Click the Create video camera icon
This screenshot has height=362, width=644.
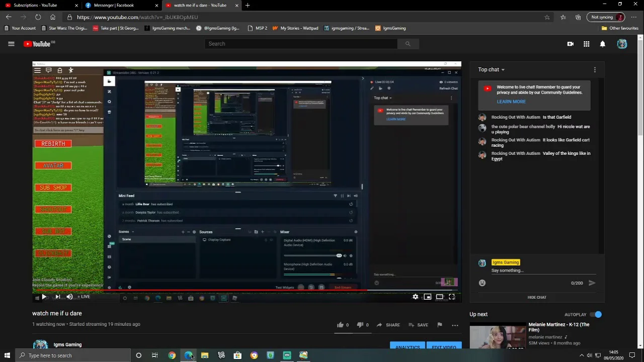pos(570,44)
